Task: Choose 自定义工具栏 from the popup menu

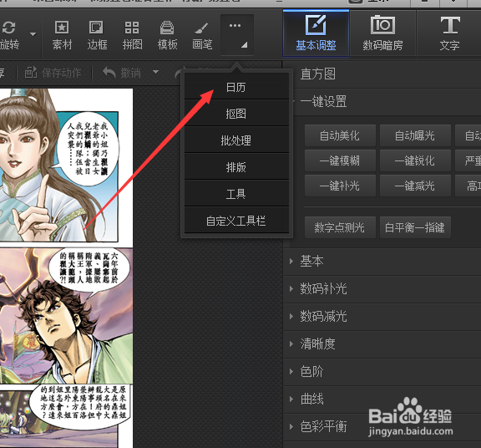Action: [236, 221]
